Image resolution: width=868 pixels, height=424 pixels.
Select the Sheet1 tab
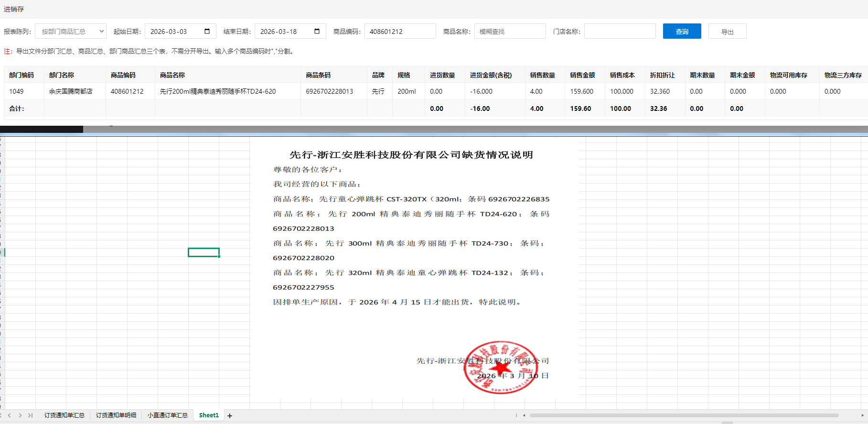(209, 415)
